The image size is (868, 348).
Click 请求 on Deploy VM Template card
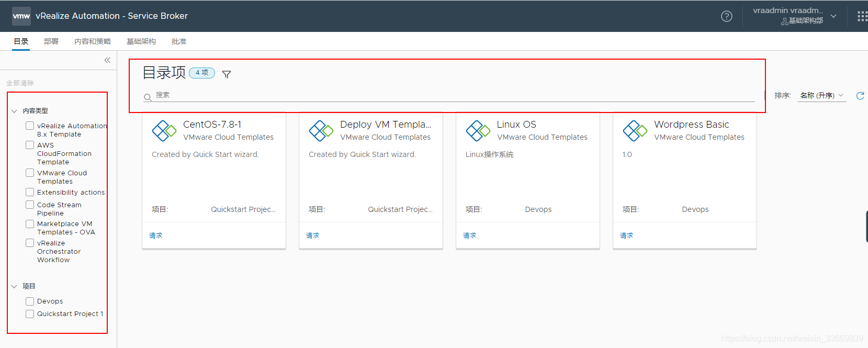313,235
